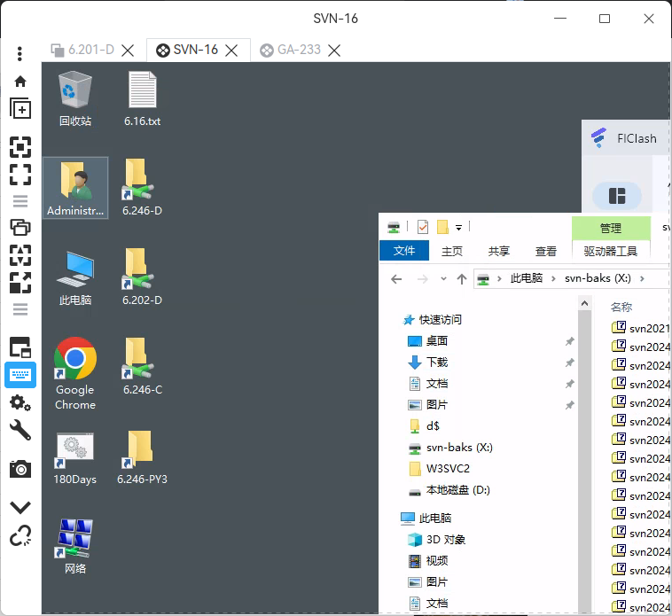Expand the chevron after svn-baks (X:) in address bar

coord(642,279)
